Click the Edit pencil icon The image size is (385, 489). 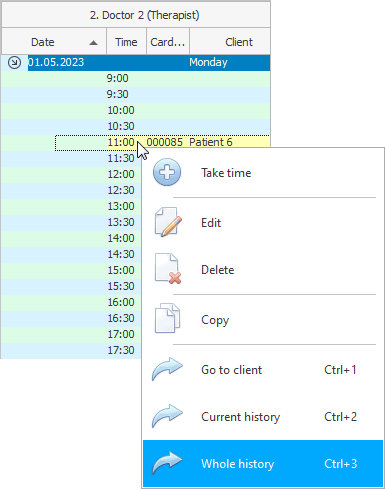[x=168, y=222]
